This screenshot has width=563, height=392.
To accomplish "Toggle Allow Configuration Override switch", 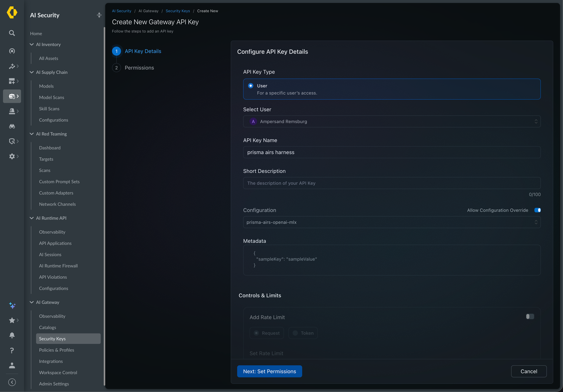I will 537,210.
